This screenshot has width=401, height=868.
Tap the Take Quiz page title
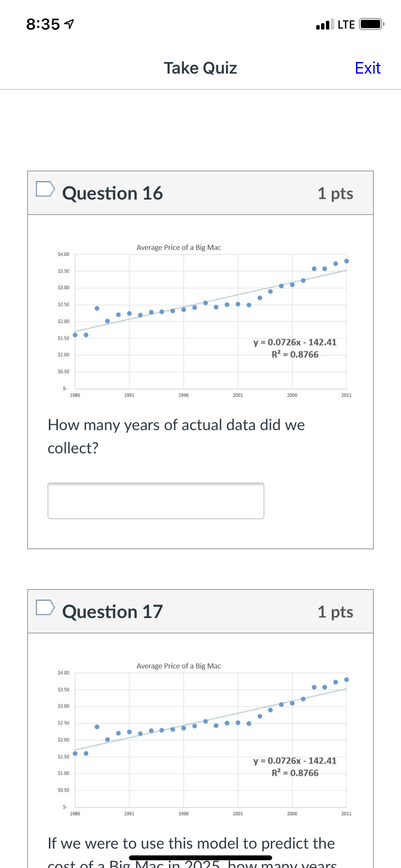click(x=200, y=68)
